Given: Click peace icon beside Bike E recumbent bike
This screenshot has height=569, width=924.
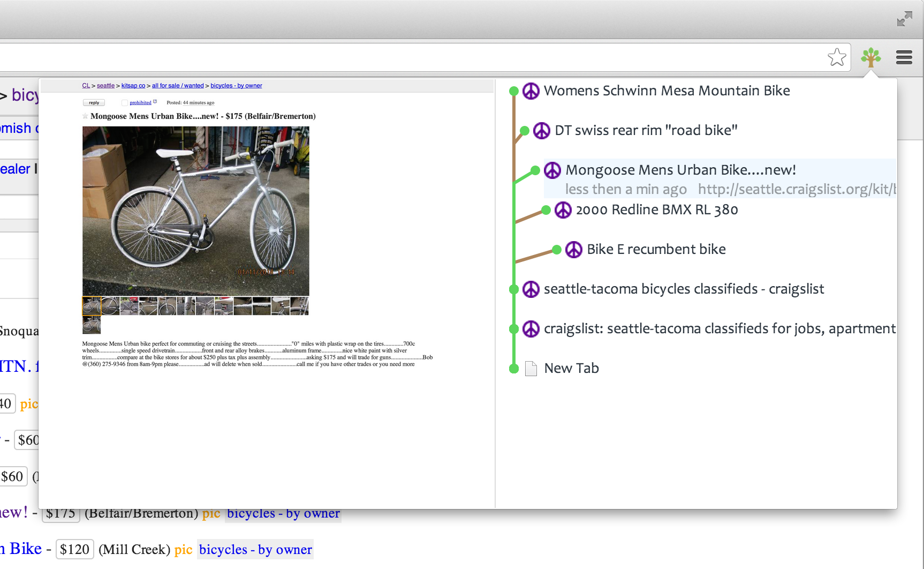Looking at the screenshot, I should pos(573,250).
